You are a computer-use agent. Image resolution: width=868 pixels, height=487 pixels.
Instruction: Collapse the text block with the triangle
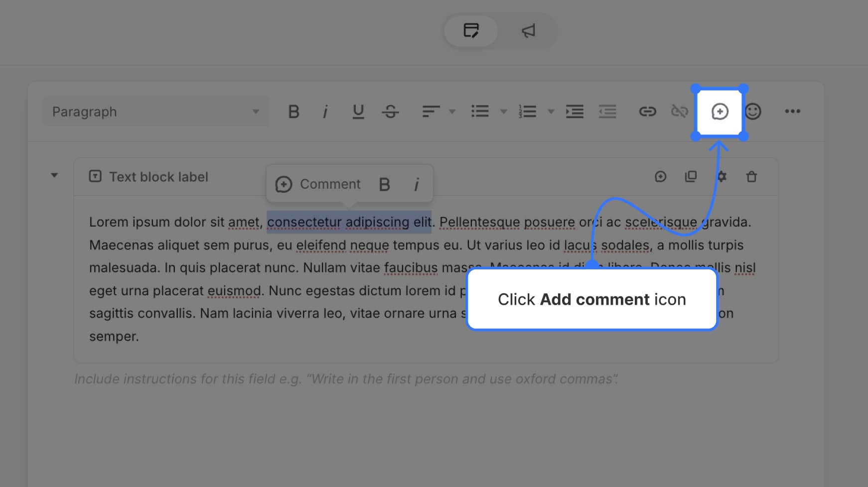tap(54, 175)
